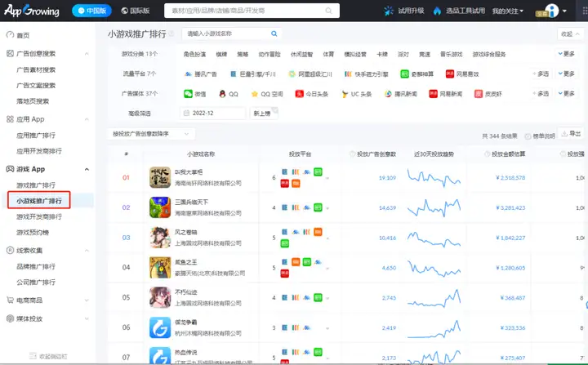
Task: Switch to 中国版 version toggle
Action: 91,11
